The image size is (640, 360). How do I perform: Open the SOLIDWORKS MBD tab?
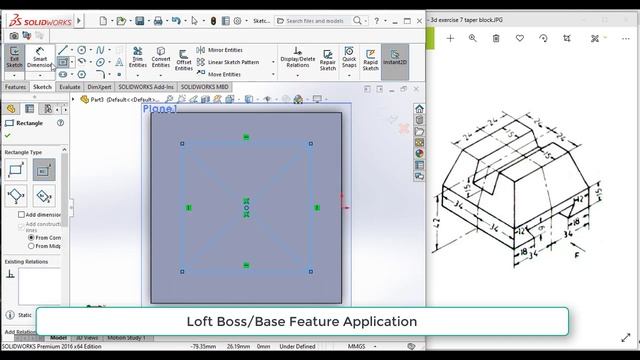[204, 87]
